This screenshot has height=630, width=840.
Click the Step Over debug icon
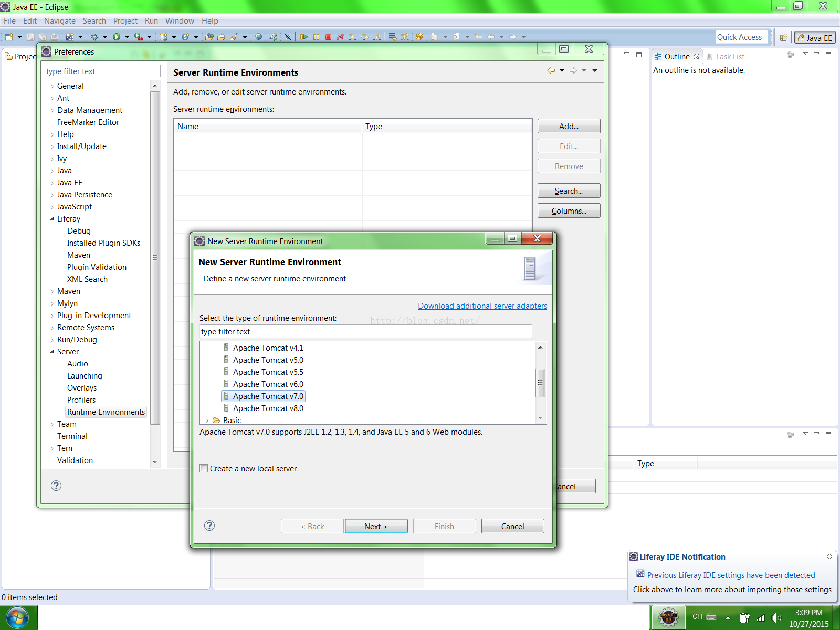364,37
